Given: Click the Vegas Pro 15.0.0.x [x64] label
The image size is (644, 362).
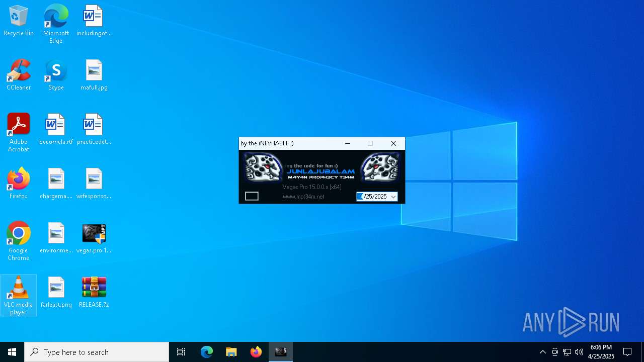Looking at the screenshot, I should click(x=312, y=187).
